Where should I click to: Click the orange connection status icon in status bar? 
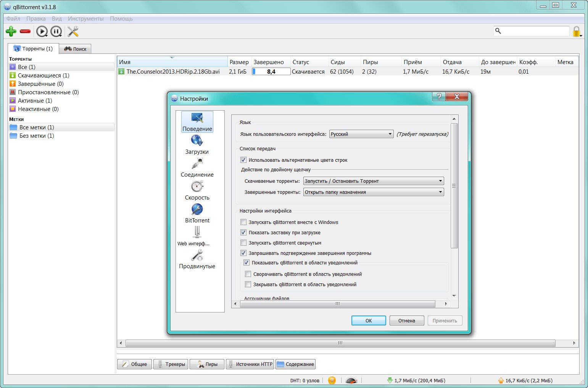[x=332, y=380]
